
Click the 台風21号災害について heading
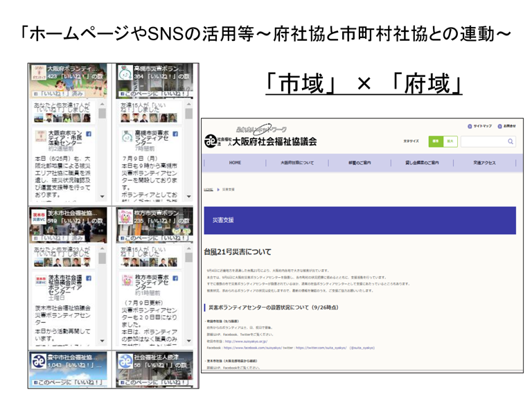tap(238, 252)
